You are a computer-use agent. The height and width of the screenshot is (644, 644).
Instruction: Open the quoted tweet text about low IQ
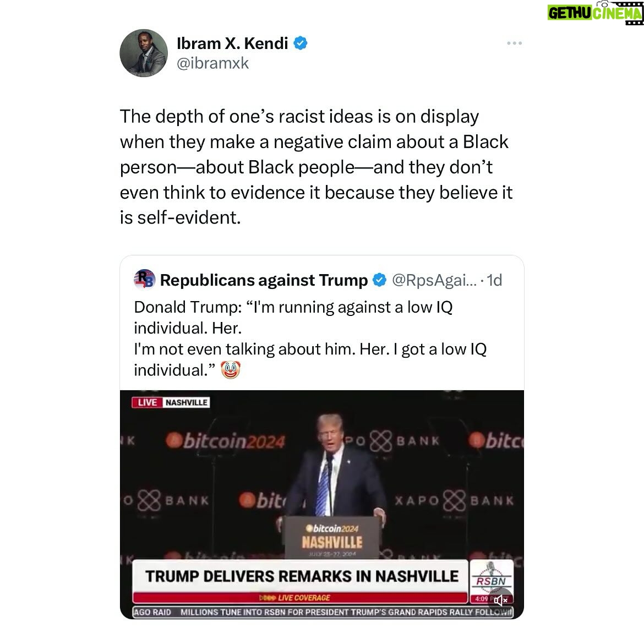click(x=310, y=339)
